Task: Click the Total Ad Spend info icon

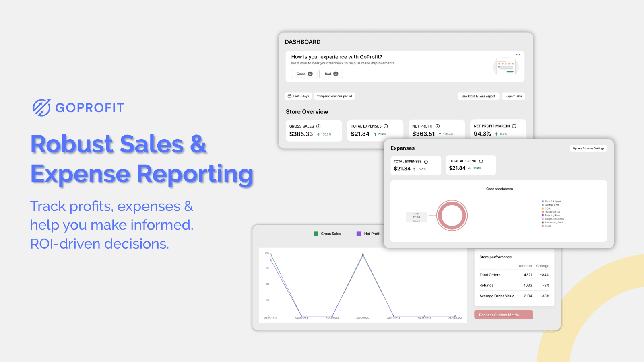Action: [481, 161]
